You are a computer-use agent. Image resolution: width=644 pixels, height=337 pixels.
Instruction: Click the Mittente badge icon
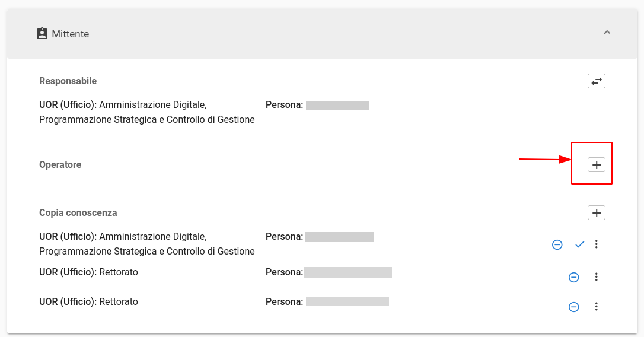[42, 34]
